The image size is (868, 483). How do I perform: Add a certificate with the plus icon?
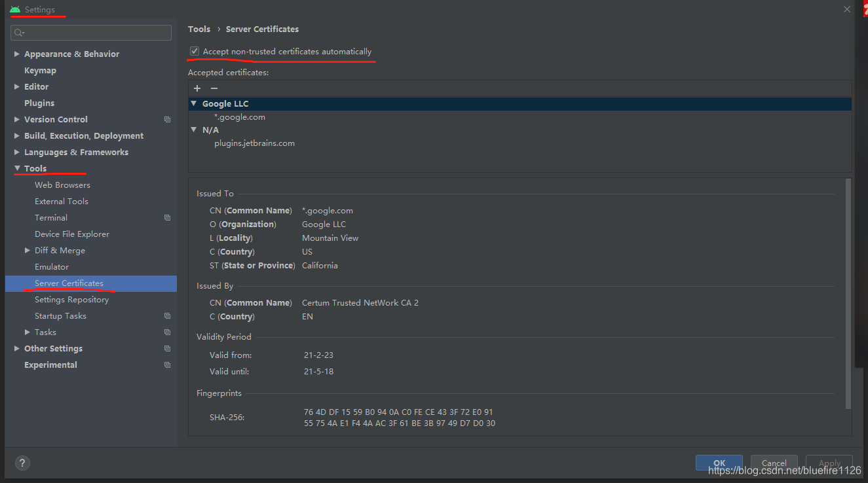point(197,88)
